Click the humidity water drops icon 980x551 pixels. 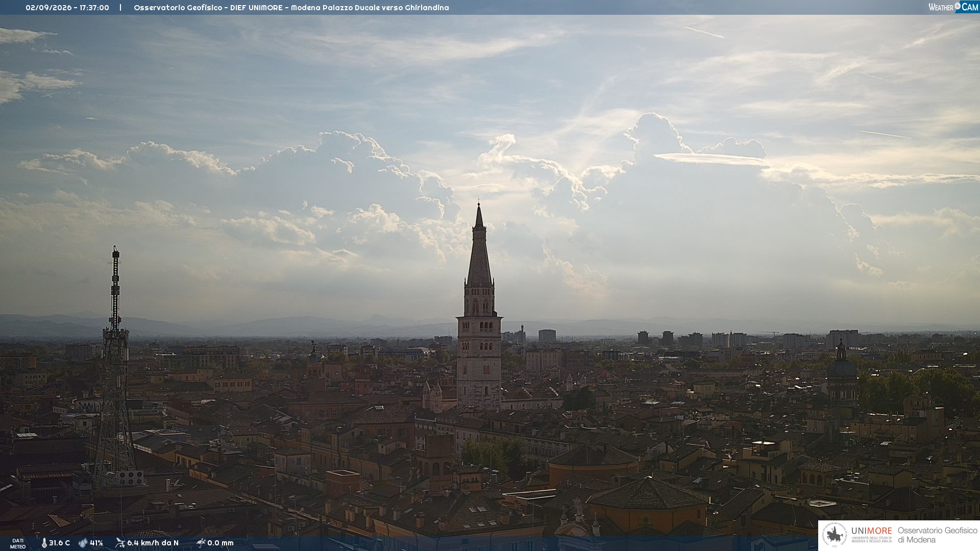click(83, 543)
